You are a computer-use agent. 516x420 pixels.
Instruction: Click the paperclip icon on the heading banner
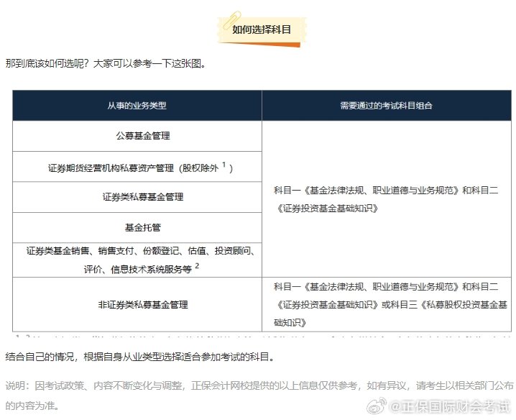[x=232, y=19]
